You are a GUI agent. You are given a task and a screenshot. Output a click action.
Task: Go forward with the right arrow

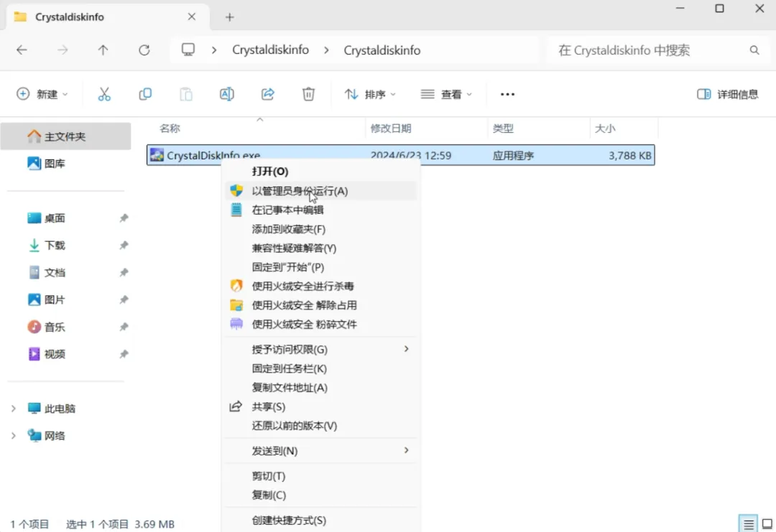pyautogui.click(x=63, y=50)
